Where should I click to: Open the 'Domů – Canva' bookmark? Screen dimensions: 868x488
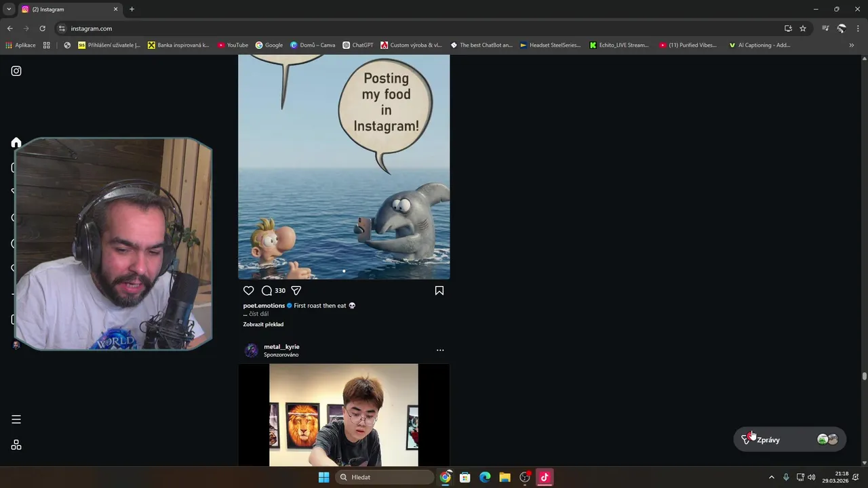(313, 45)
